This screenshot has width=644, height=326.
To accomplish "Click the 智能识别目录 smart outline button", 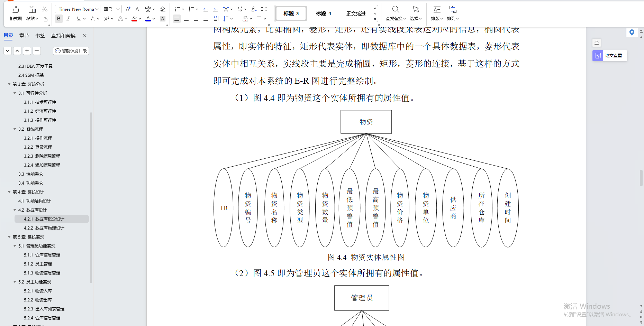I will click(71, 50).
